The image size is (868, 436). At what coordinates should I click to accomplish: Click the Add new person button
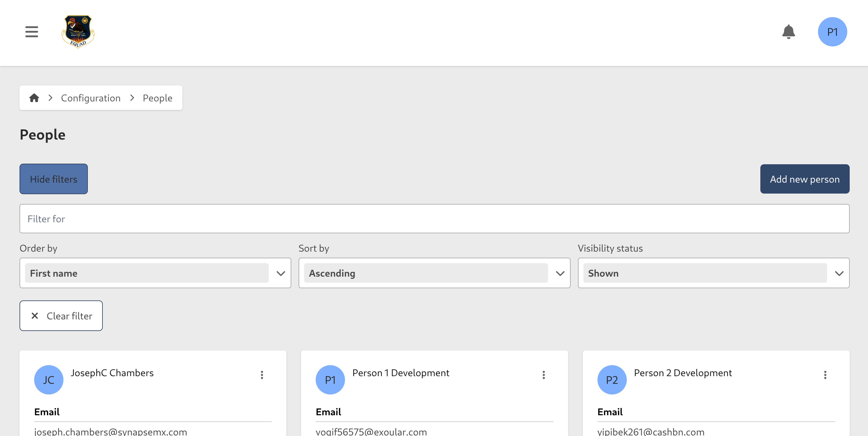[x=805, y=179]
